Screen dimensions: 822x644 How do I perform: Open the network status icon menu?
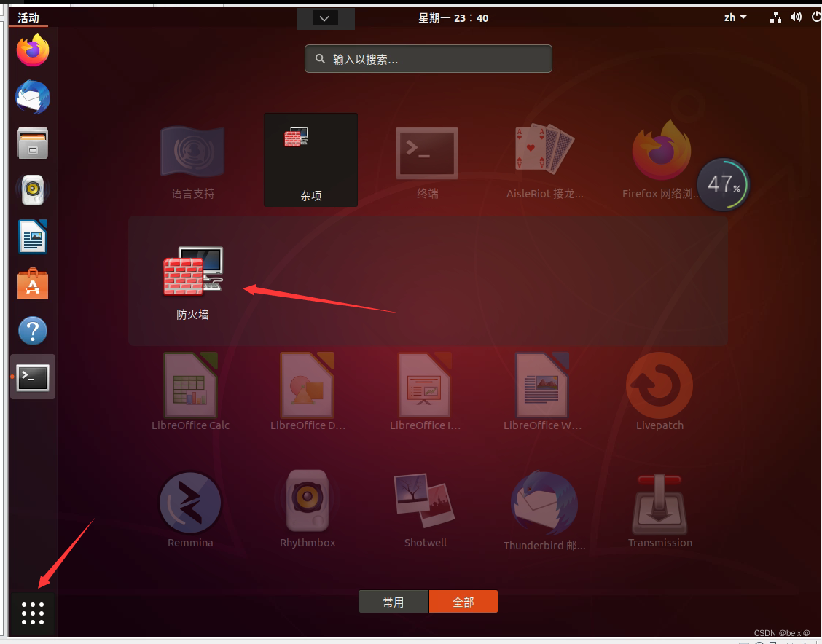point(775,17)
